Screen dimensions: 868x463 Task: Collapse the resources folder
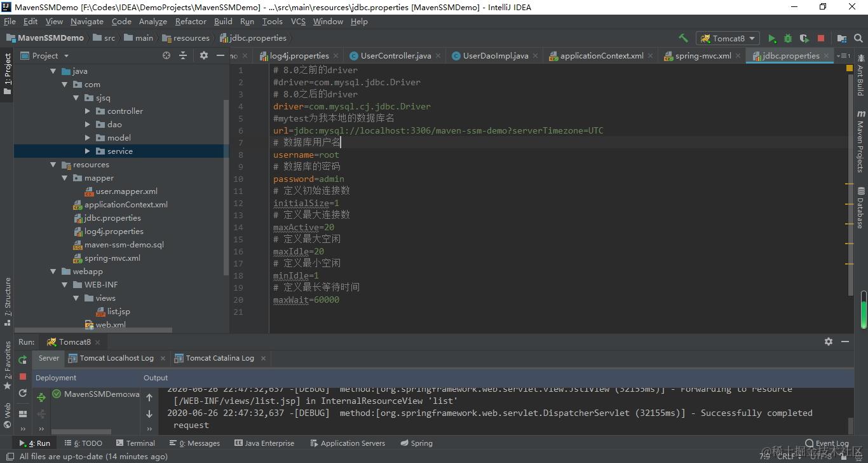coord(53,165)
